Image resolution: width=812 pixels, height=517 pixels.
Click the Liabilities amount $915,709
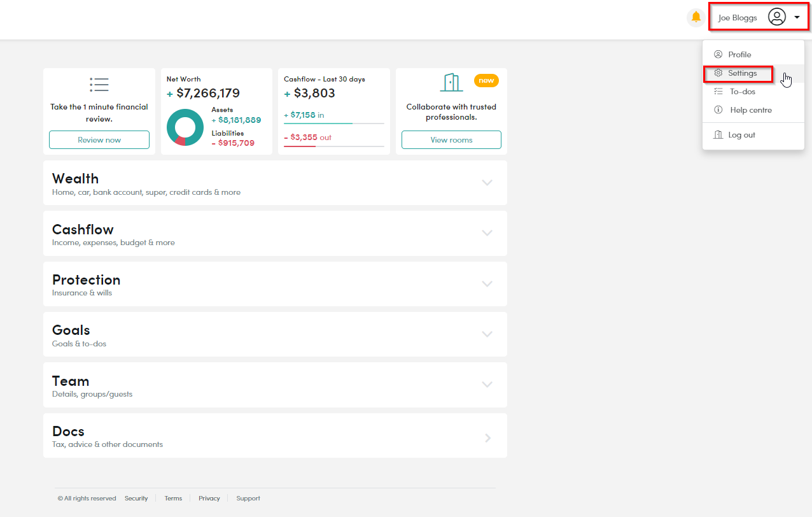236,143
